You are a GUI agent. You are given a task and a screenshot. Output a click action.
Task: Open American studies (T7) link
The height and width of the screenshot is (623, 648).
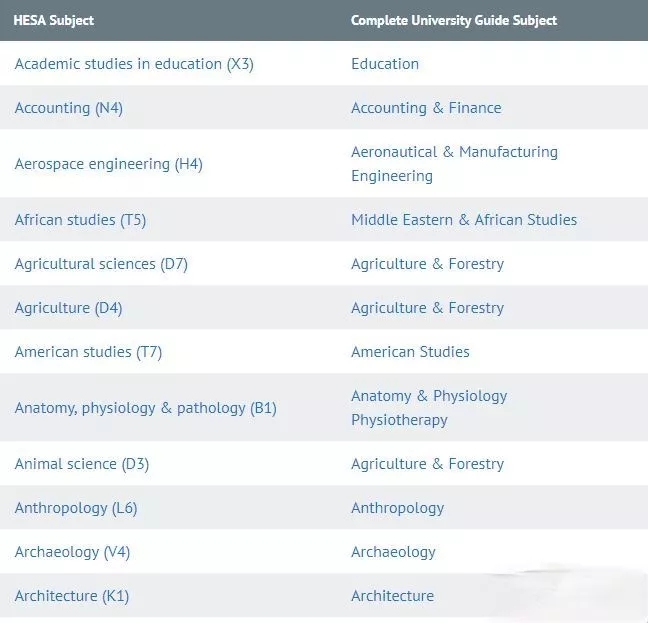tap(88, 352)
